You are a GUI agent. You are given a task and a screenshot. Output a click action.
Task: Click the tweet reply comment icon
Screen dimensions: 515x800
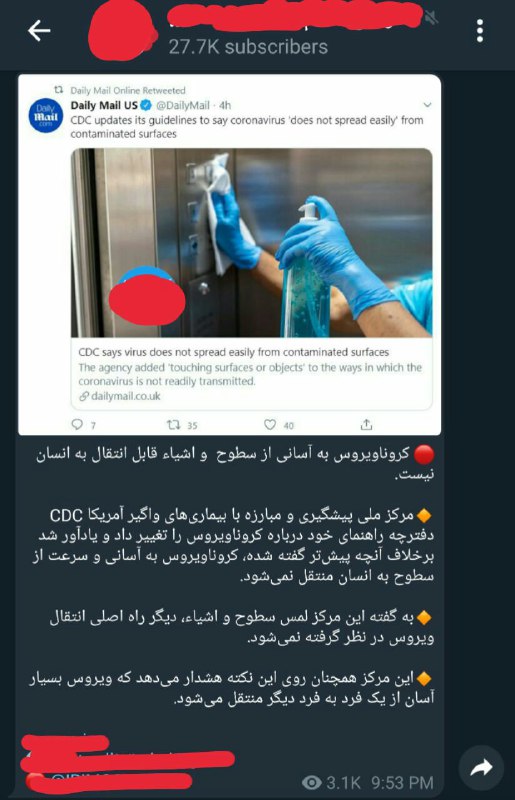click(x=77, y=424)
